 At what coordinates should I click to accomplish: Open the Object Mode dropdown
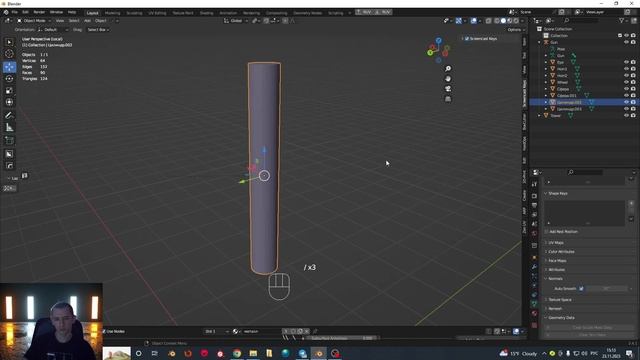[x=34, y=20]
